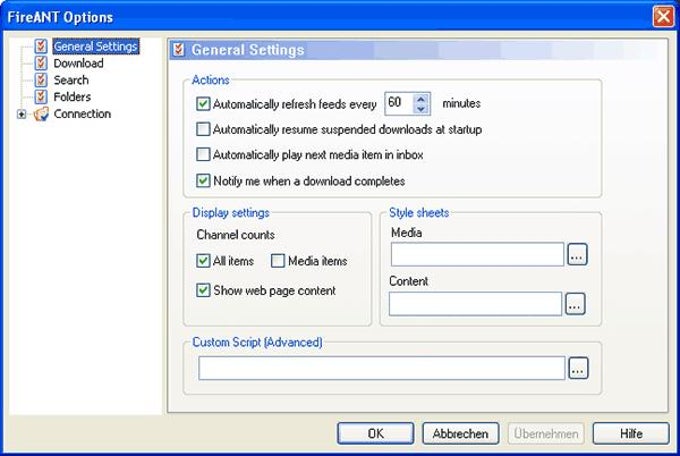Image resolution: width=680 pixels, height=456 pixels.
Task: Close the FireANT Options dialog
Action: [x=664, y=16]
